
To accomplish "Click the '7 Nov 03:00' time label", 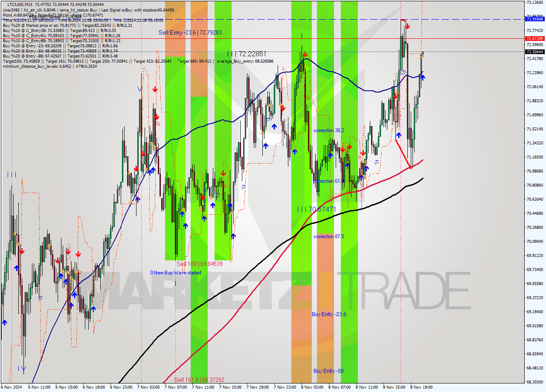I will tap(148, 387).
